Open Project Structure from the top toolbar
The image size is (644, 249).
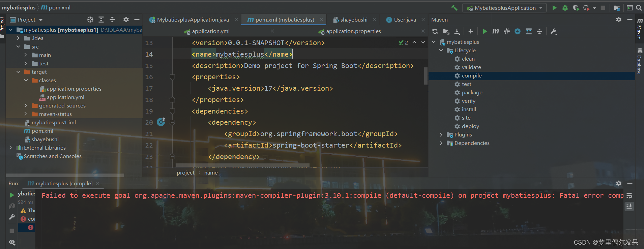(617, 8)
